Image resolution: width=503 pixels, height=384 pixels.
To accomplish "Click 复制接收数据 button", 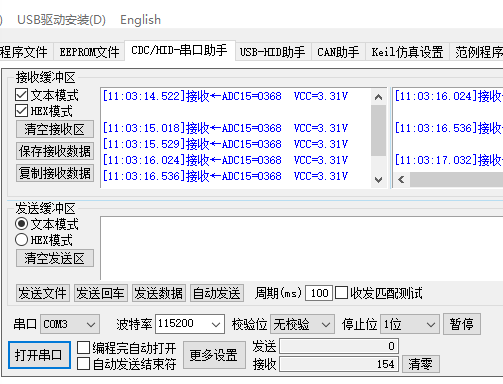I will coord(55,173).
